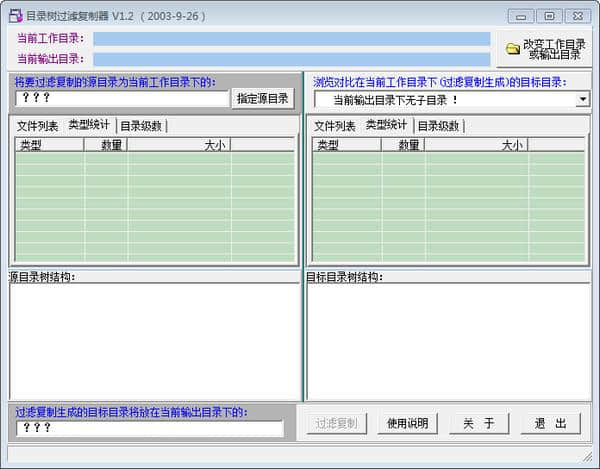
Task: Switch to left 文件列表 tab
Action: click(x=39, y=126)
